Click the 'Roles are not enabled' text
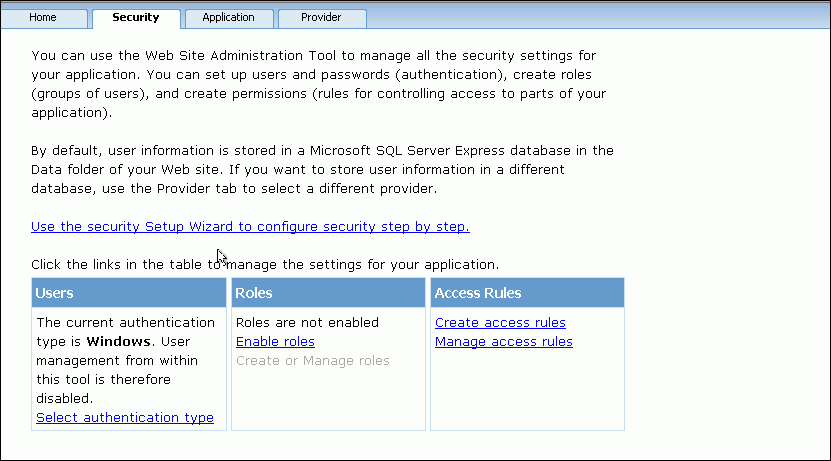Image resolution: width=831 pixels, height=461 pixels. pyautogui.click(x=307, y=323)
